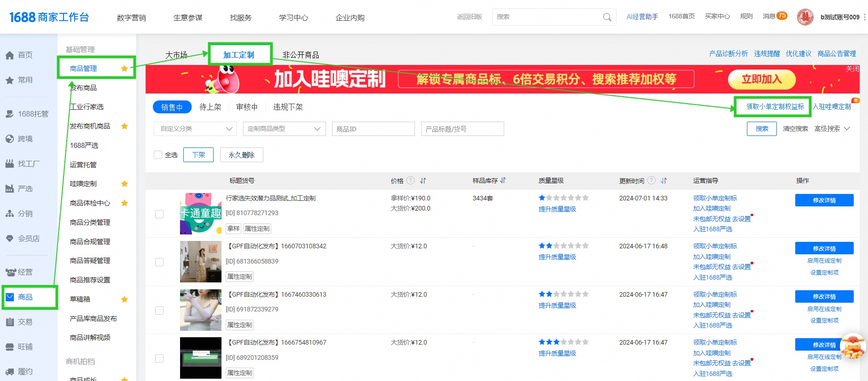Click the price sort arrows icon
The width and height of the screenshot is (868, 381).
coord(423,181)
